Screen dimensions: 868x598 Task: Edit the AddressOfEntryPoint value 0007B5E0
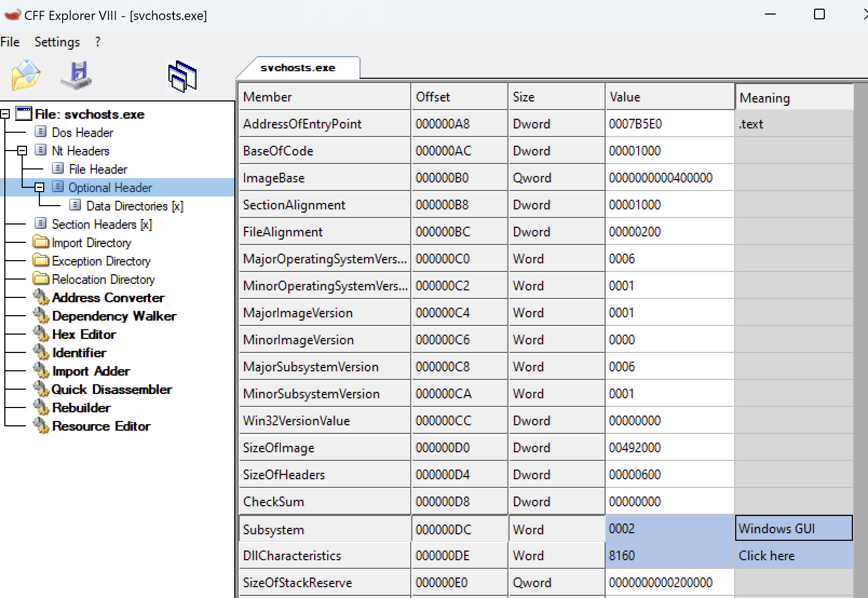669,124
